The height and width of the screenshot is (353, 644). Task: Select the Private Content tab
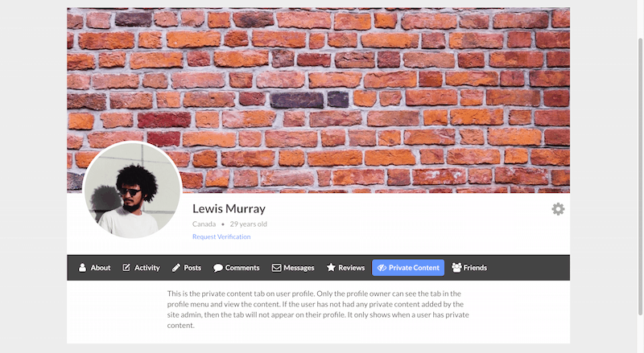coord(408,268)
